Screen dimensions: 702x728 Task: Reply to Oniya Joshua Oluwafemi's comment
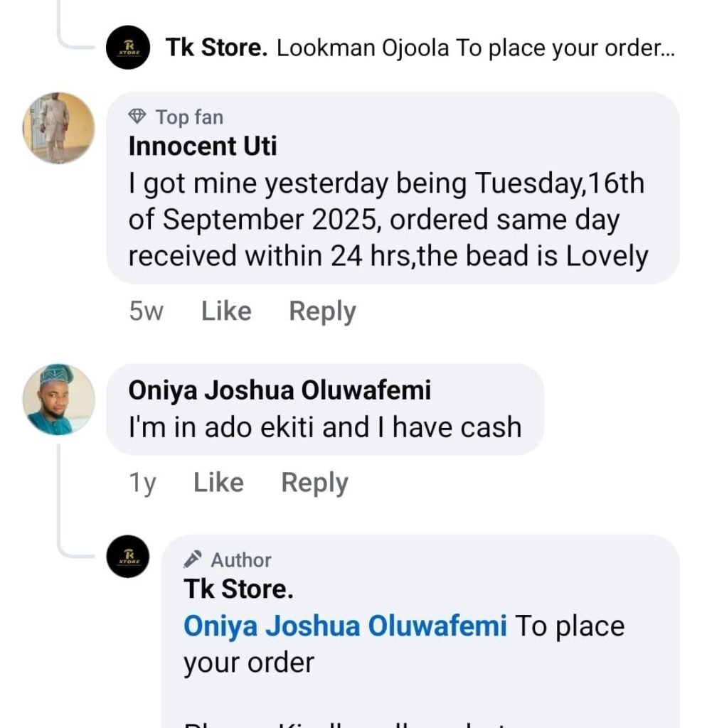(x=314, y=483)
